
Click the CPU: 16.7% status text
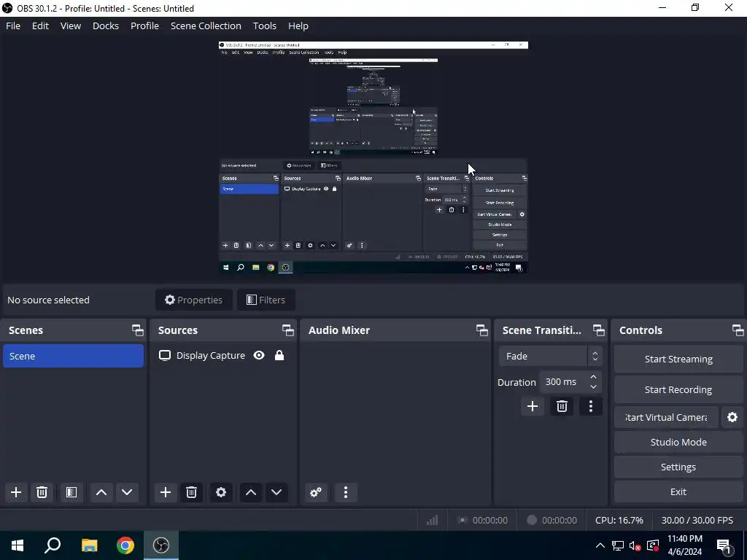(x=619, y=520)
